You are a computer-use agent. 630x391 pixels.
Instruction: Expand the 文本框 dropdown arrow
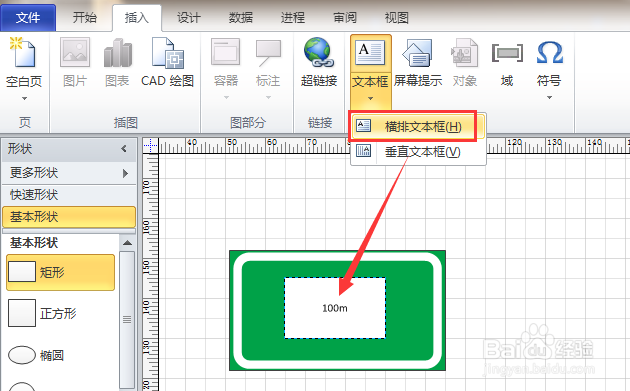(x=370, y=98)
